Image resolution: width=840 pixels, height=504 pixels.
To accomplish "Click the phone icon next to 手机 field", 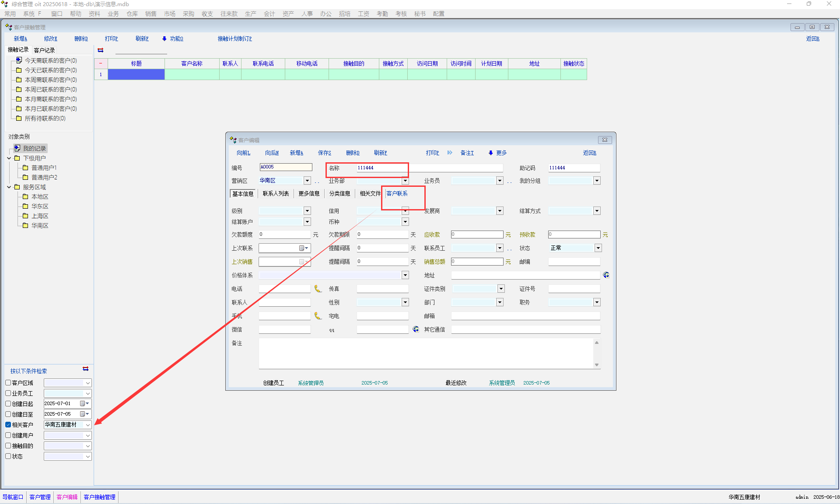I will [x=318, y=316].
